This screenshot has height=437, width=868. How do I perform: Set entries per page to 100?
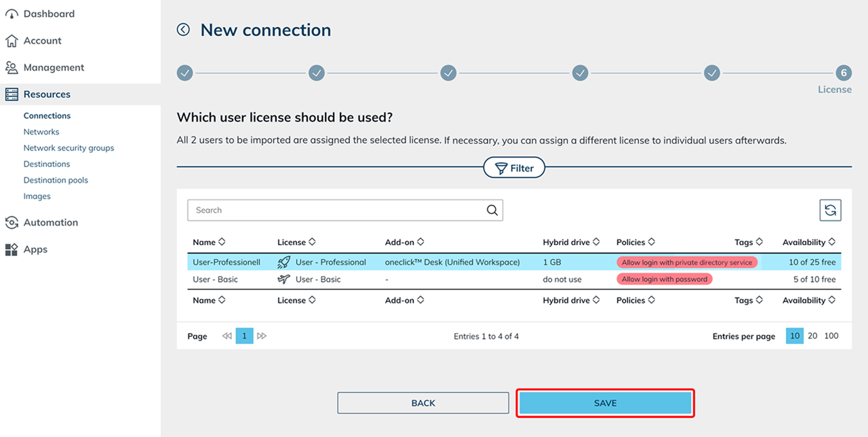click(831, 336)
